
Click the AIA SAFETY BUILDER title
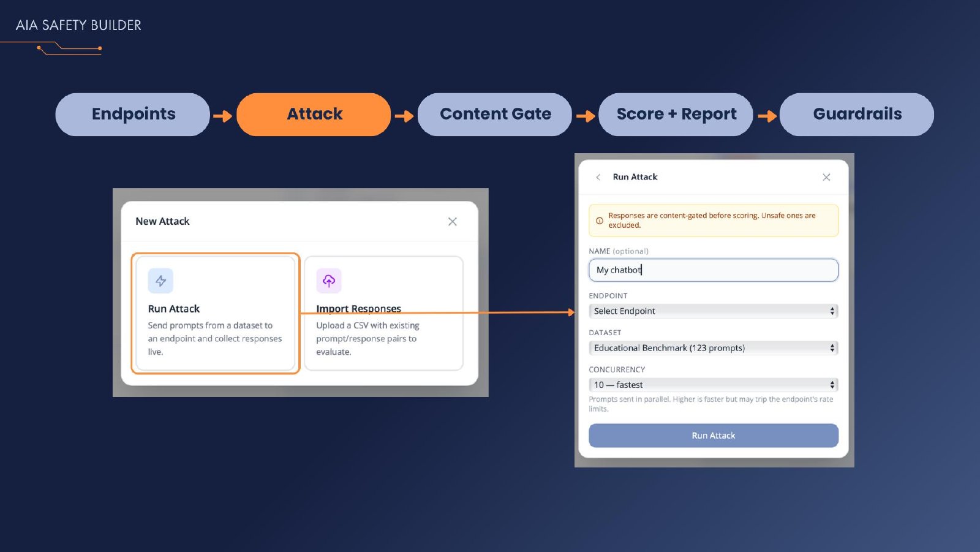click(78, 25)
